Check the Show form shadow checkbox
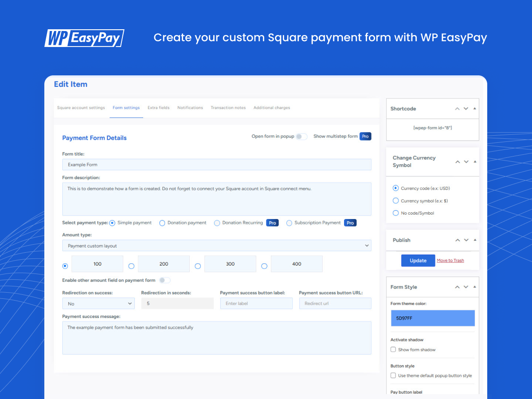 [x=393, y=349]
